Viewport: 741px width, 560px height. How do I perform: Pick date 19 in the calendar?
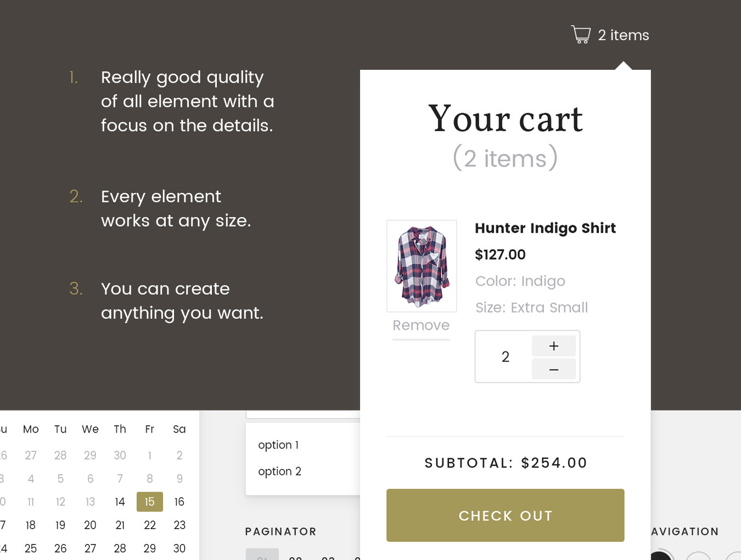point(60,525)
